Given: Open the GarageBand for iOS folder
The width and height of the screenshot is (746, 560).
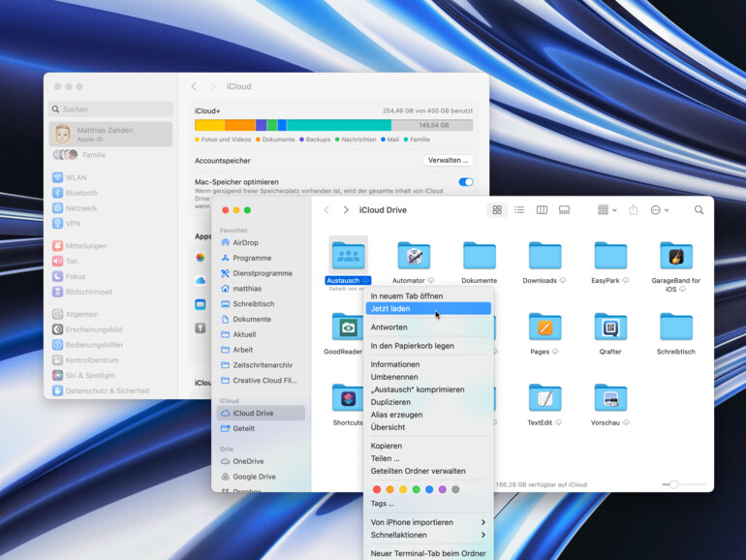Looking at the screenshot, I should click(x=676, y=256).
